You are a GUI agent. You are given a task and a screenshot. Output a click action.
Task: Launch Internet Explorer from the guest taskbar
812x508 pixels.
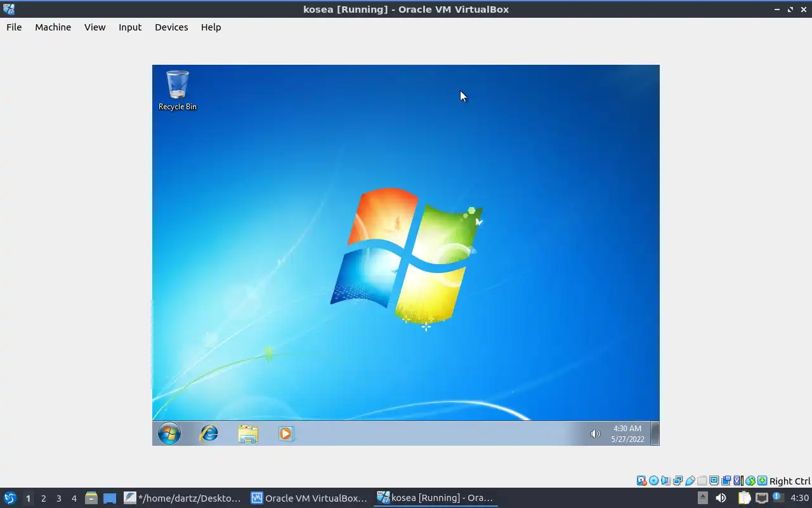209,434
